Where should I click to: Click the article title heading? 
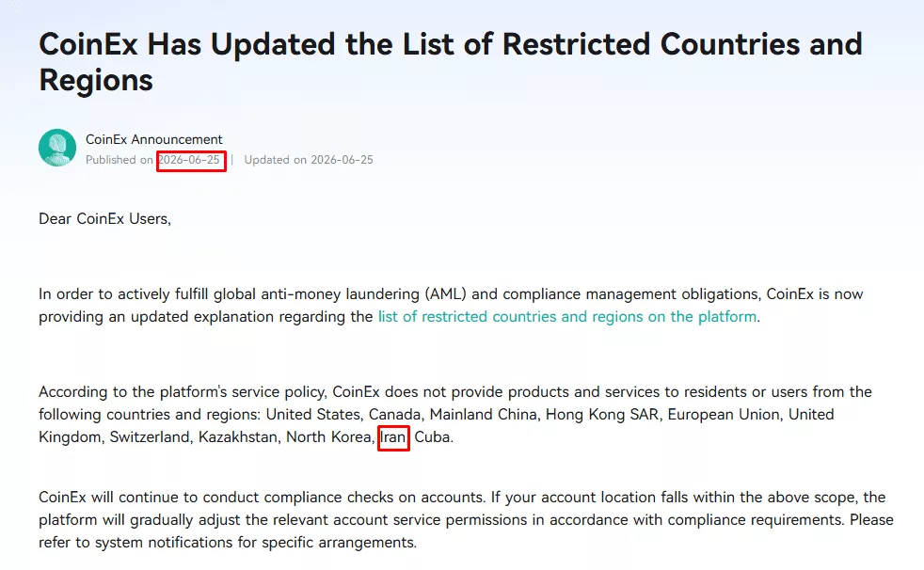(x=450, y=62)
